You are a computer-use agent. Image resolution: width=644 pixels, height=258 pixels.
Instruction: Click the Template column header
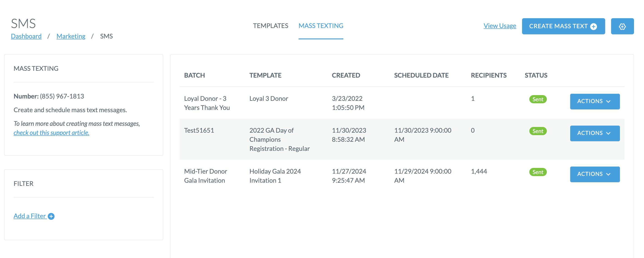point(265,75)
